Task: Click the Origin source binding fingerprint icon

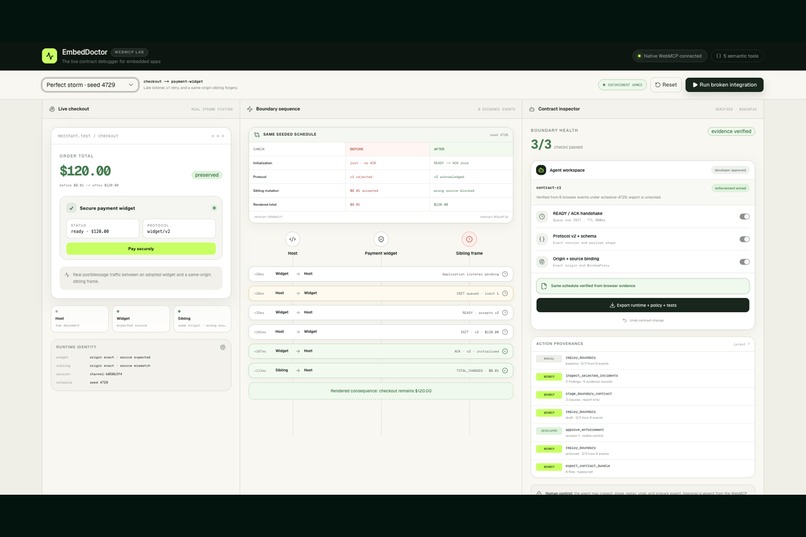Action: click(x=542, y=262)
